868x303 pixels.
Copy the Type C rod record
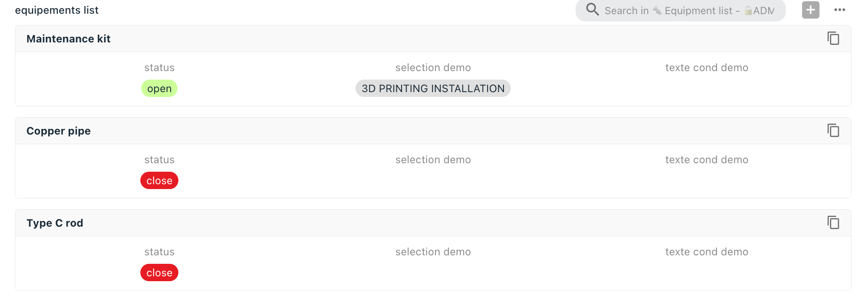833,223
